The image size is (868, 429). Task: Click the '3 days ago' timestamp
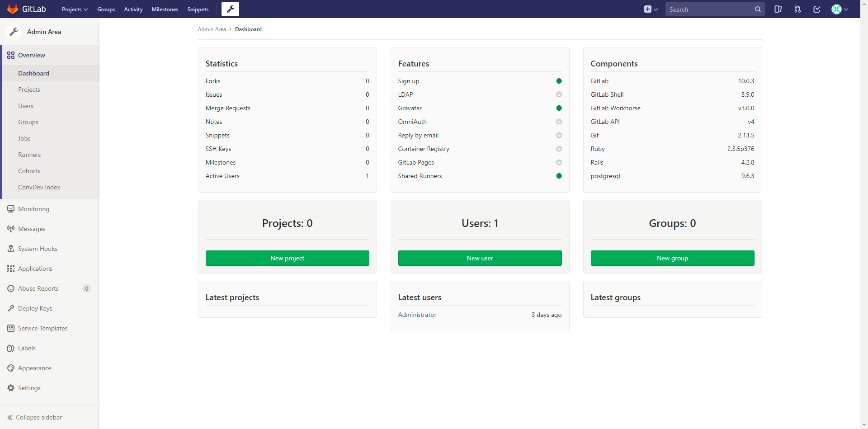(x=546, y=315)
